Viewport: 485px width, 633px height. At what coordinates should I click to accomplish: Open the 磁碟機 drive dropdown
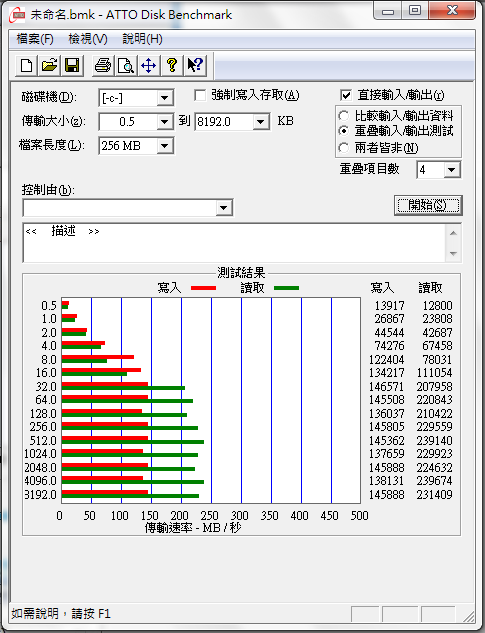(164, 98)
